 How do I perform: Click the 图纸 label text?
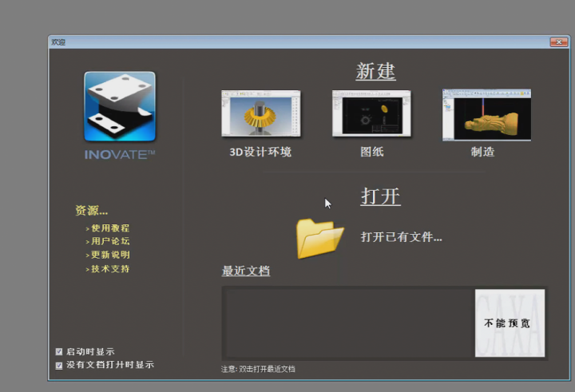click(372, 152)
